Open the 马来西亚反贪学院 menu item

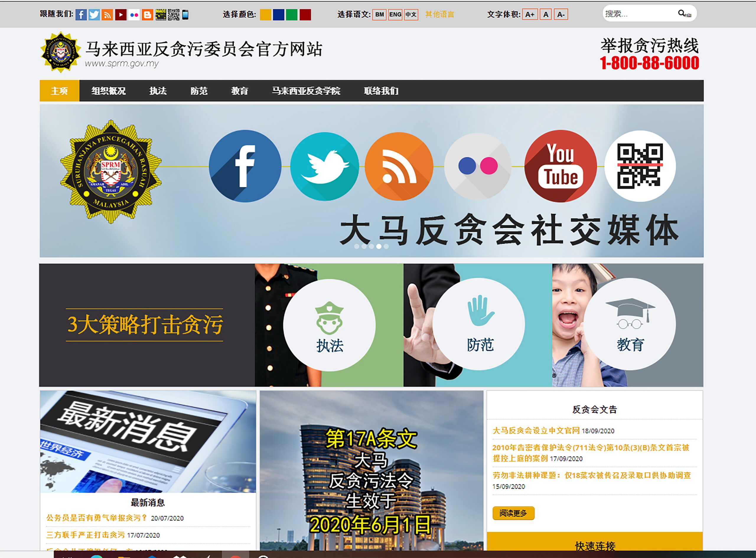tap(306, 91)
